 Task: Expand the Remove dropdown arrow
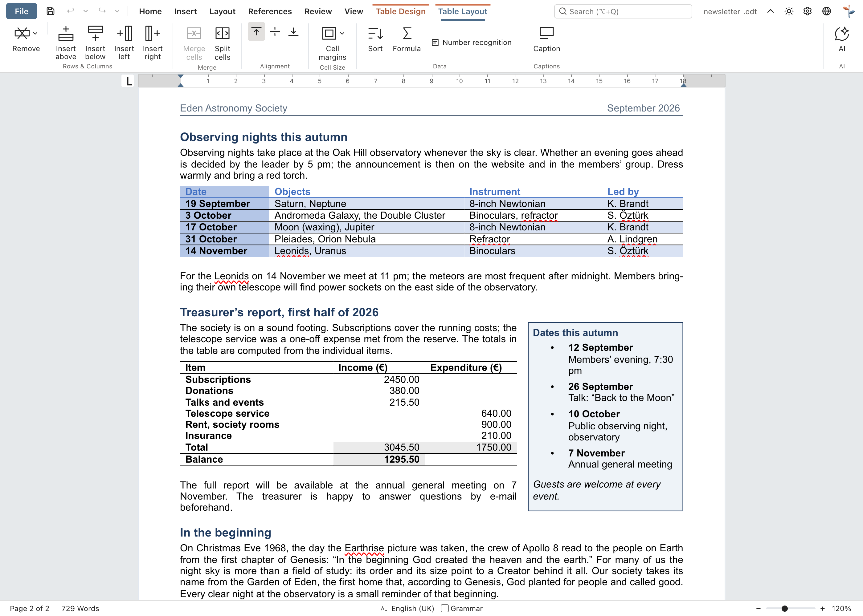35,33
